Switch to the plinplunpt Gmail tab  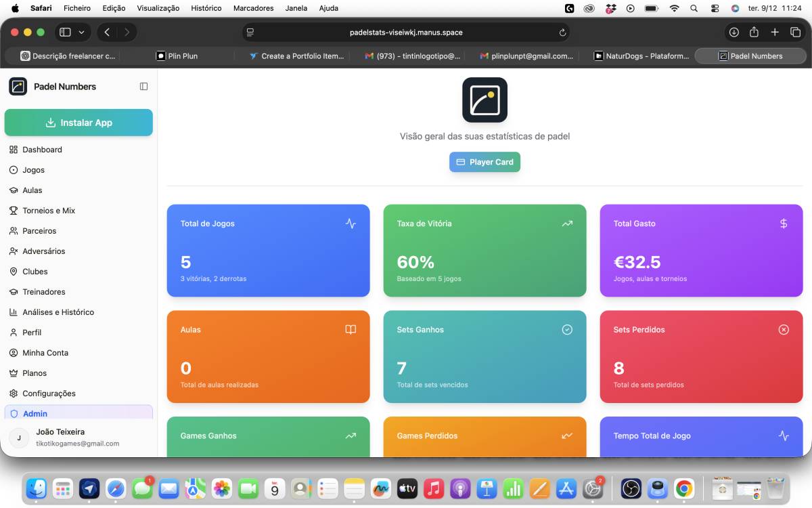[526, 56]
